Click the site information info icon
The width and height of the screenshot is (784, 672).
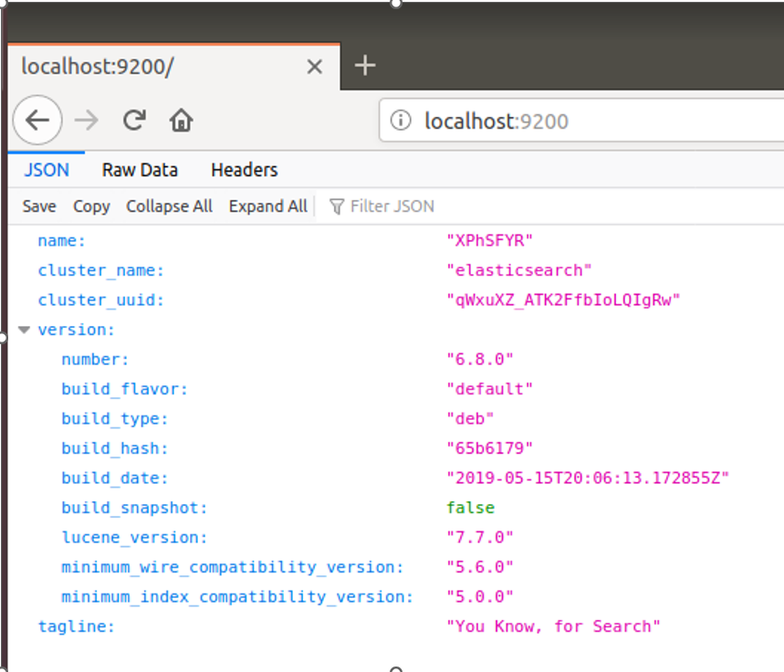tap(400, 120)
